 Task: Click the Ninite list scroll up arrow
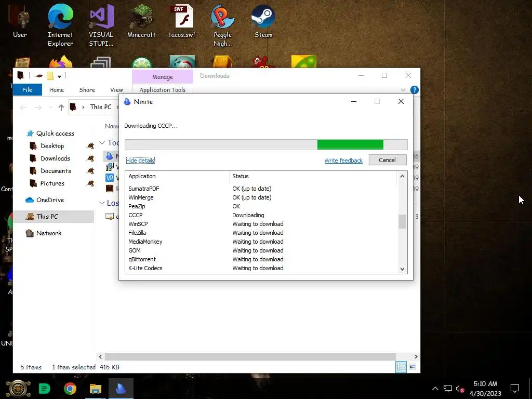click(402, 176)
